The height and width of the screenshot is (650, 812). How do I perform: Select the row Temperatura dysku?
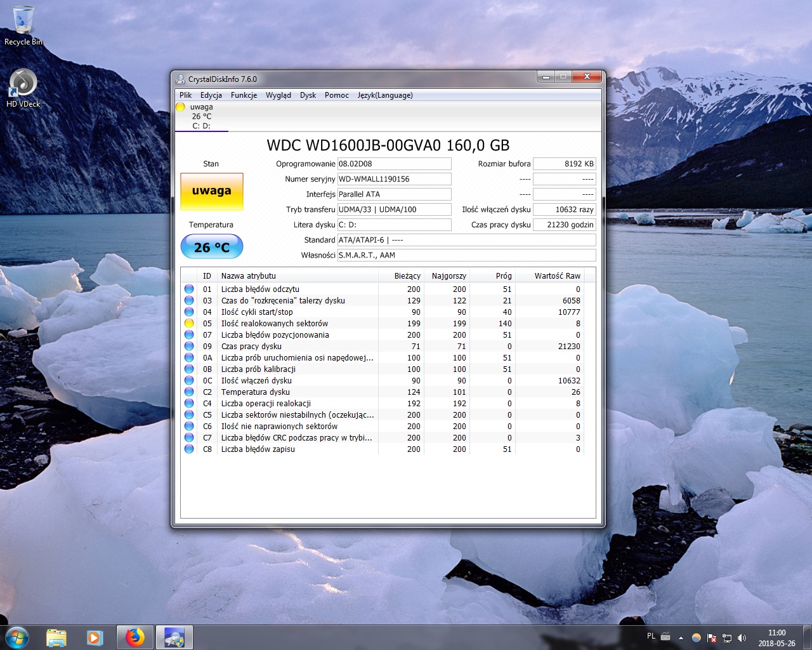383,392
